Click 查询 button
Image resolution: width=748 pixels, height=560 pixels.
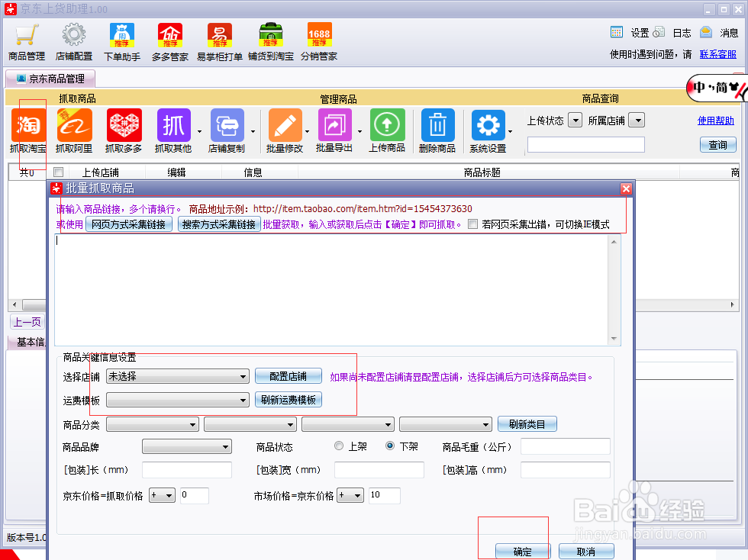[718, 144]
